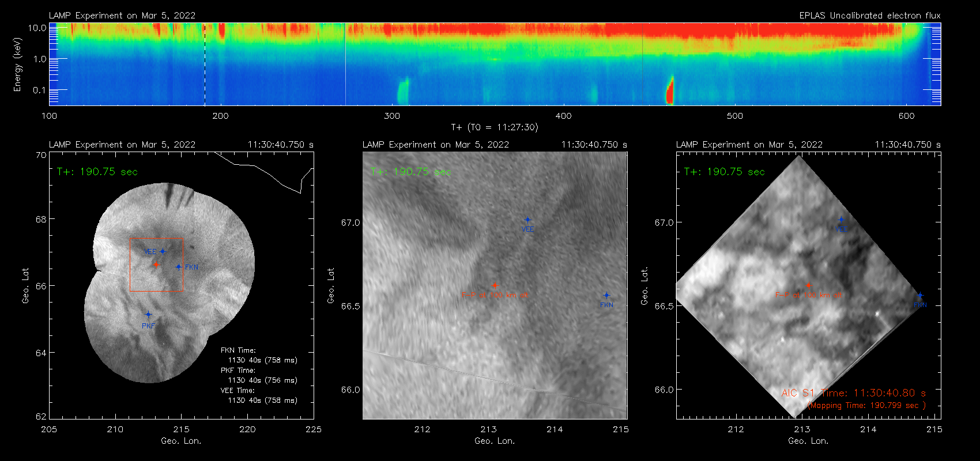Click 'Geo. Lat.' axis label of right panel
The width and height of the screenshot is (980, 461).
(644, 285)
